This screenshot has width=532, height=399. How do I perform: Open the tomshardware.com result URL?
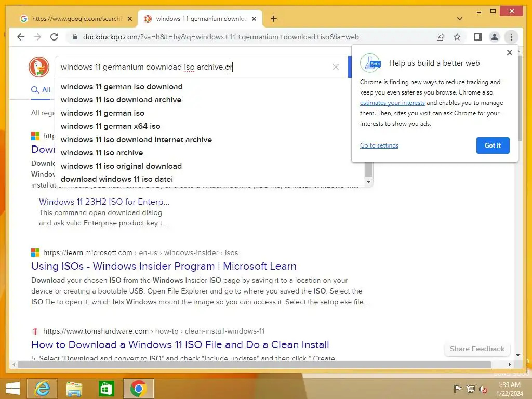tap(154, 331)
